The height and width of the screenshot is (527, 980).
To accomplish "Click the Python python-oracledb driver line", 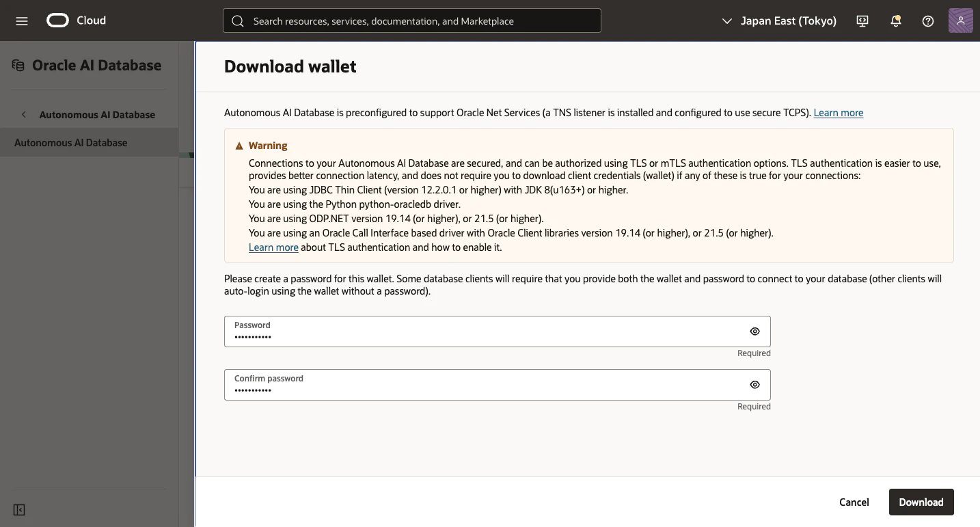I will [x=355, y=204].
